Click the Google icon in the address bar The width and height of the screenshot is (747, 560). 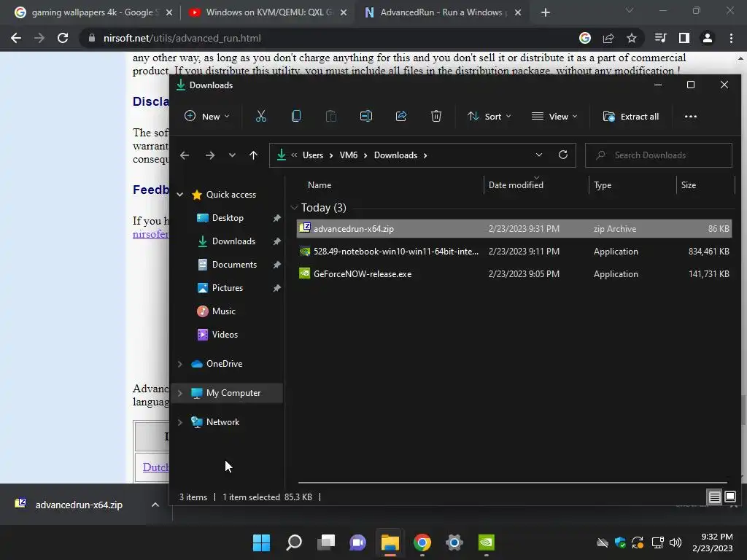[585, 38]
